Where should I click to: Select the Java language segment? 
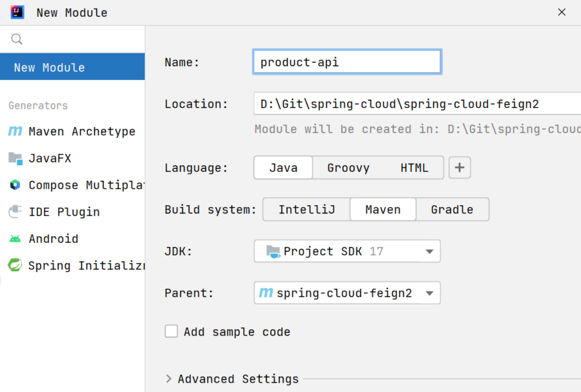point(283,167)
